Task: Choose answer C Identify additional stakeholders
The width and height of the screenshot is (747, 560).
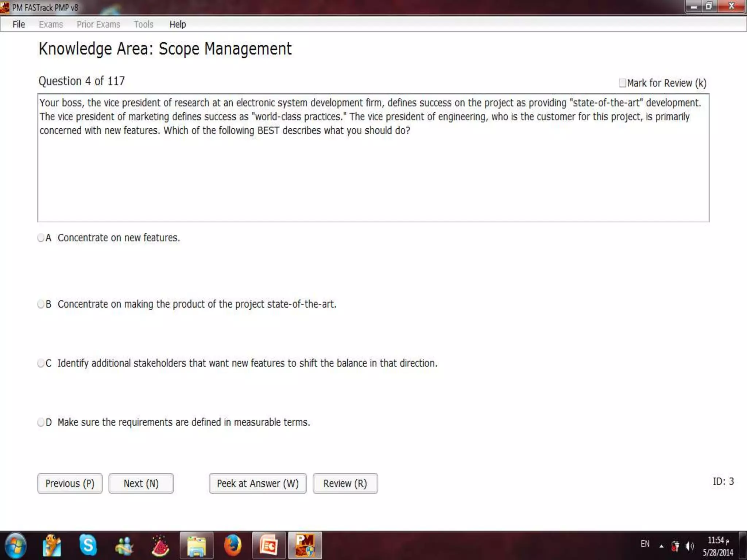Action: tap(41, 363)
